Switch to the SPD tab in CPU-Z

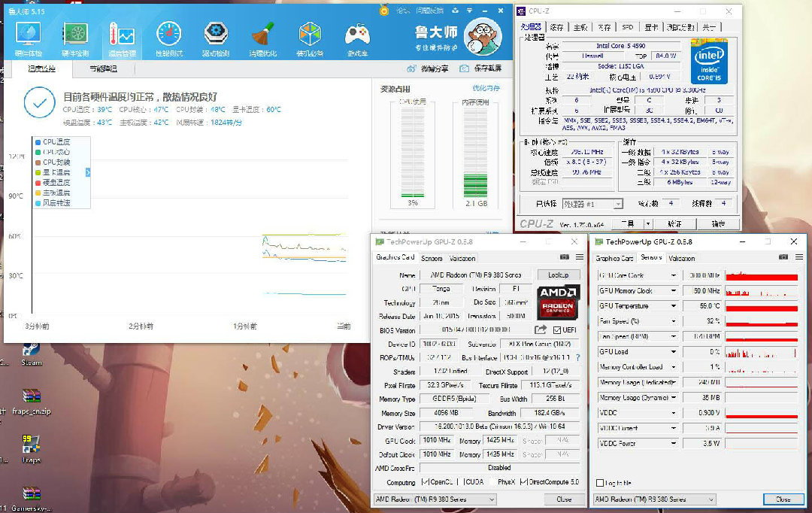tap(628, 28)
